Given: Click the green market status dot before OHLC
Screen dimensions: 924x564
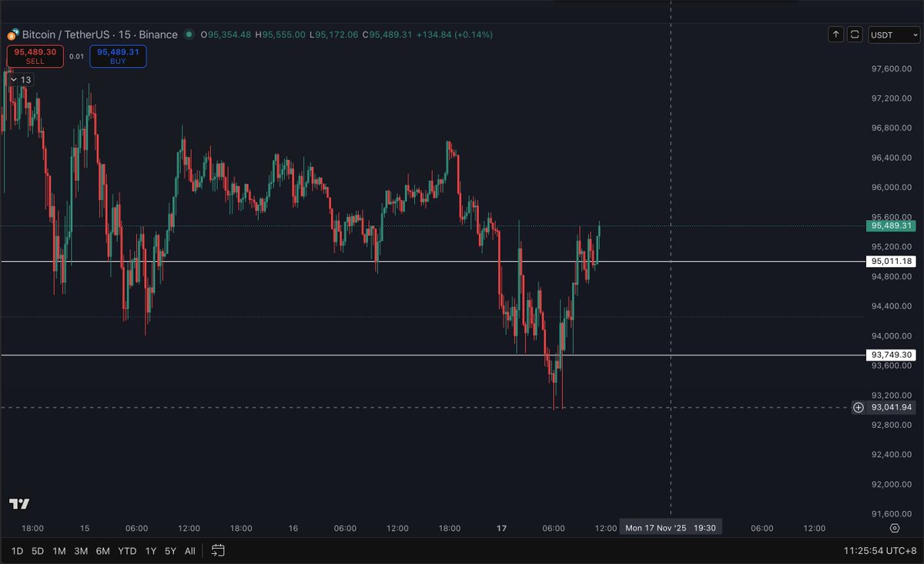Looking at the screenshot, I should tap(189, 35).
